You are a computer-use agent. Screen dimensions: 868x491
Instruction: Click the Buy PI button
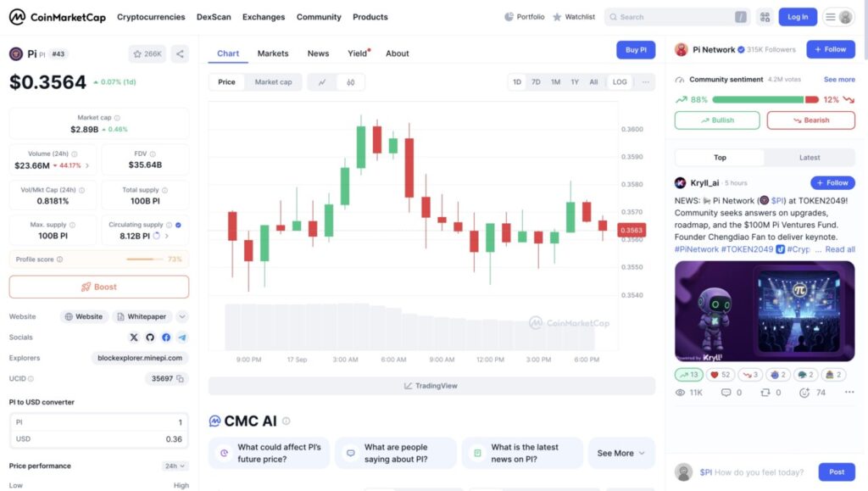(x=636, y=50)
